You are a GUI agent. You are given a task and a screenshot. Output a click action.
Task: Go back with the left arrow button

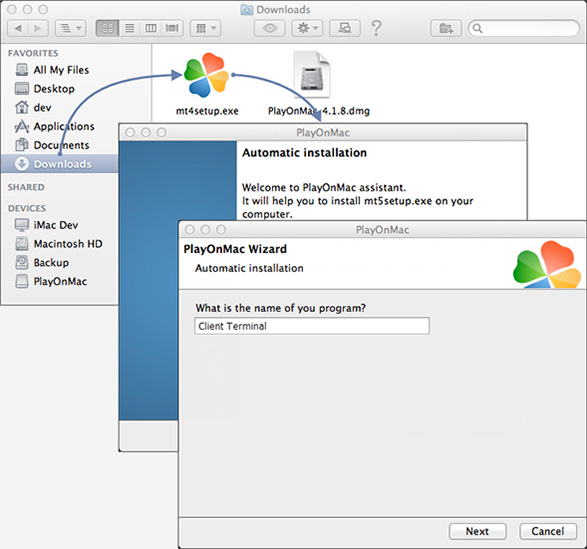(x=18, y=28)
